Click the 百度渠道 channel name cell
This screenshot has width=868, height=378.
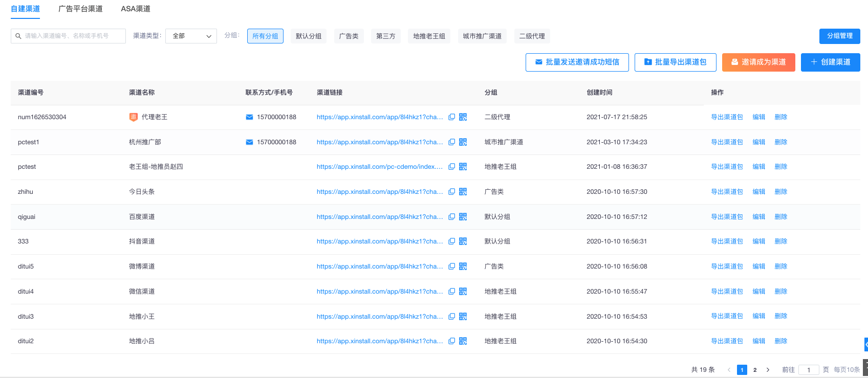point(142,217)
